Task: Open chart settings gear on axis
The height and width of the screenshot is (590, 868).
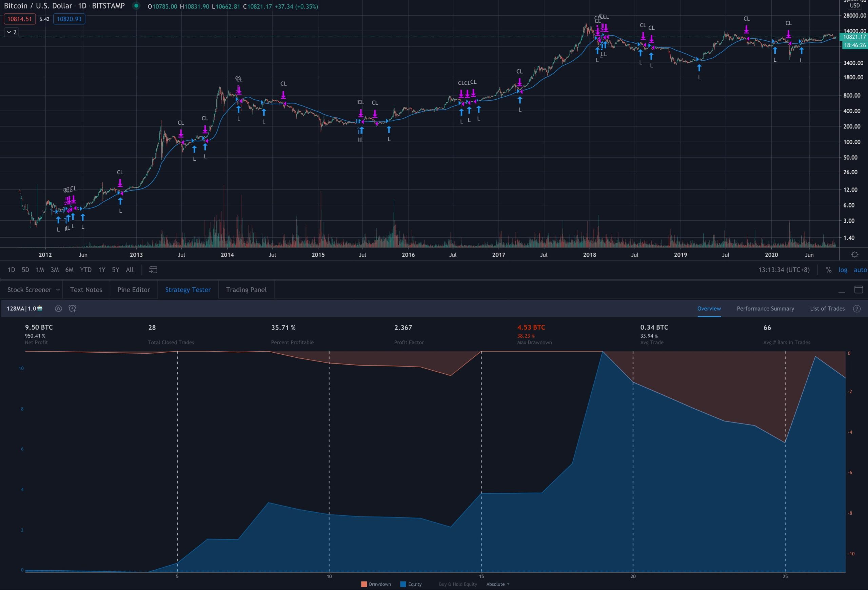Action: tap(854, 255)
